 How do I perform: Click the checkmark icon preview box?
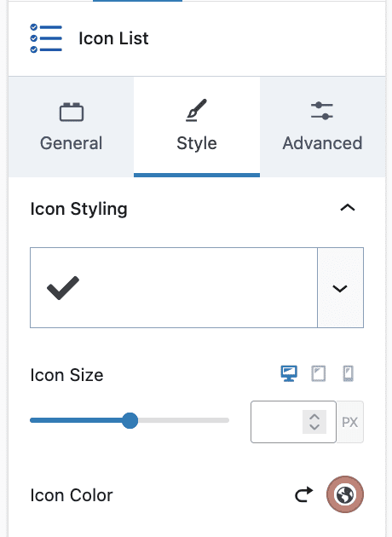[x=174, y=288]
